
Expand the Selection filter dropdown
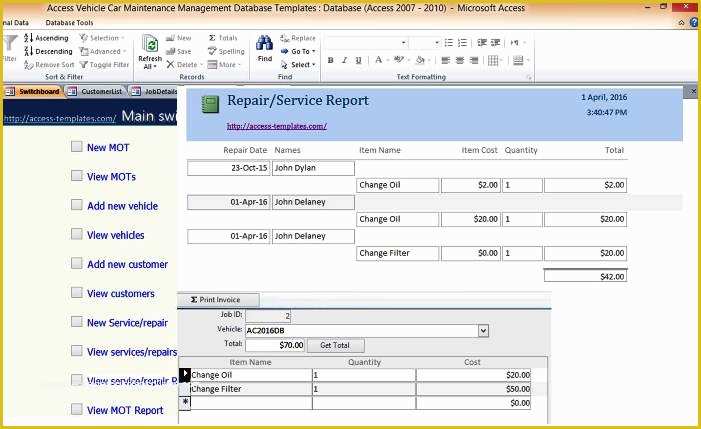pyautogui.click(x=123, y=38)
